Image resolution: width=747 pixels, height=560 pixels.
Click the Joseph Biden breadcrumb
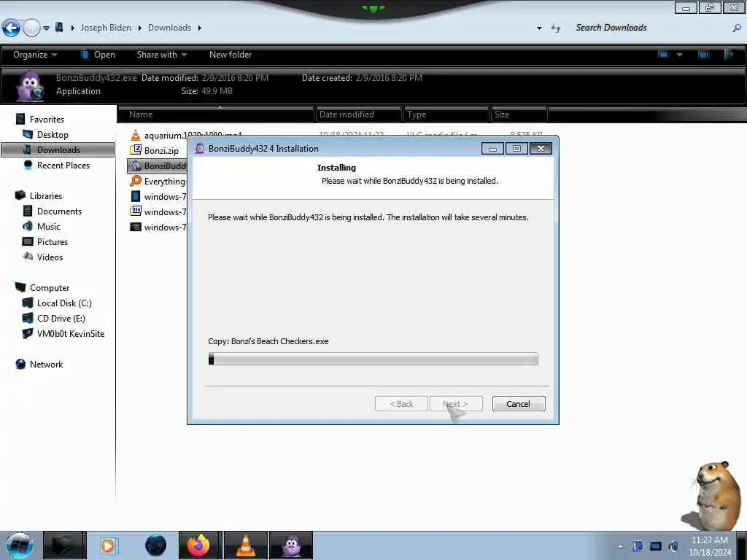[106, 28]
